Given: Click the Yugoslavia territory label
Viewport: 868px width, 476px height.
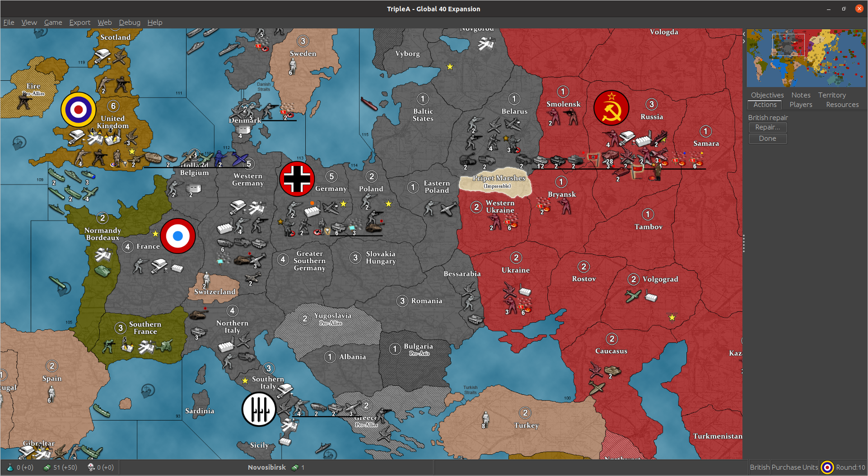Looking at the screenshot, I should click(x=333, y=315).
